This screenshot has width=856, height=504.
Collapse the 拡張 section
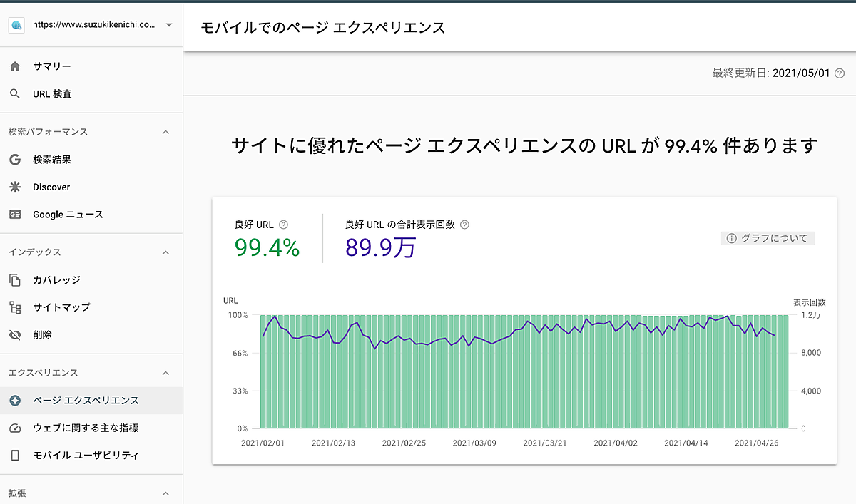(165, 493)
